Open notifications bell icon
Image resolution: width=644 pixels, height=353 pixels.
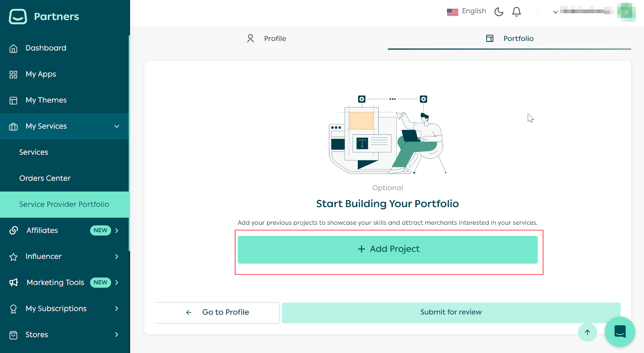516,12
